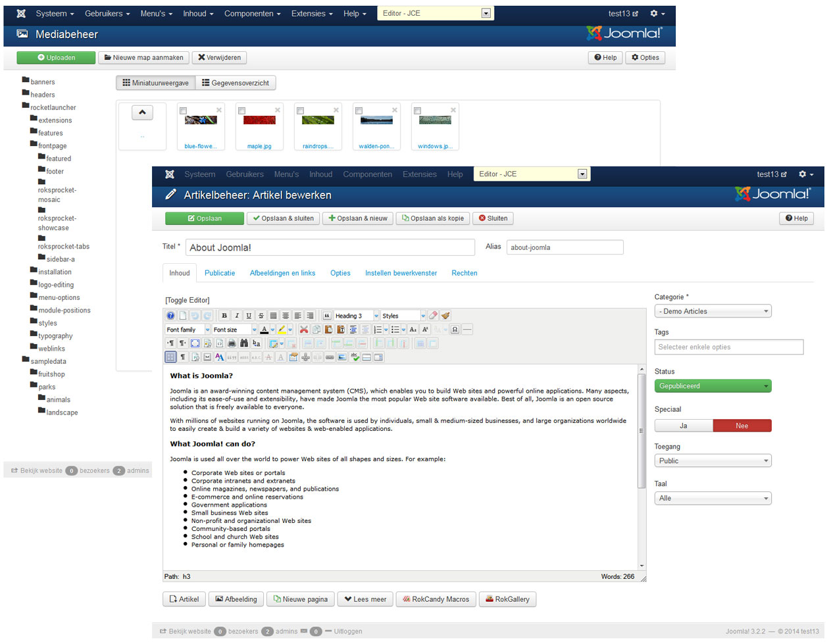The image size is (829, 644).
Task: Click the Paste as plain text icon
Action: click(340, 330)
